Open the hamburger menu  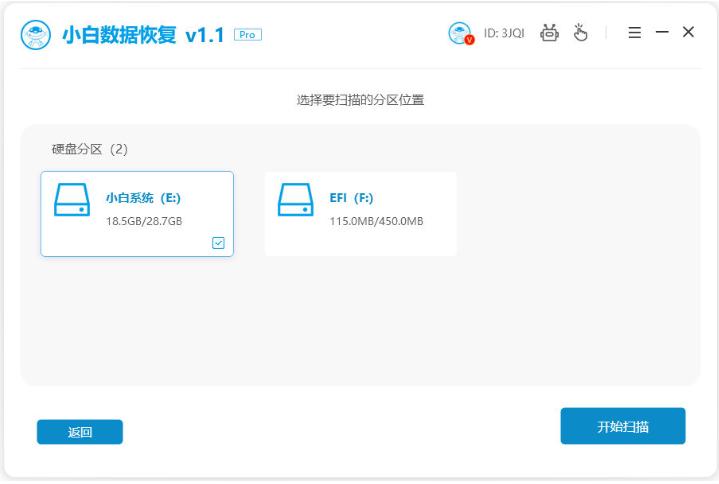pos(635,33)
